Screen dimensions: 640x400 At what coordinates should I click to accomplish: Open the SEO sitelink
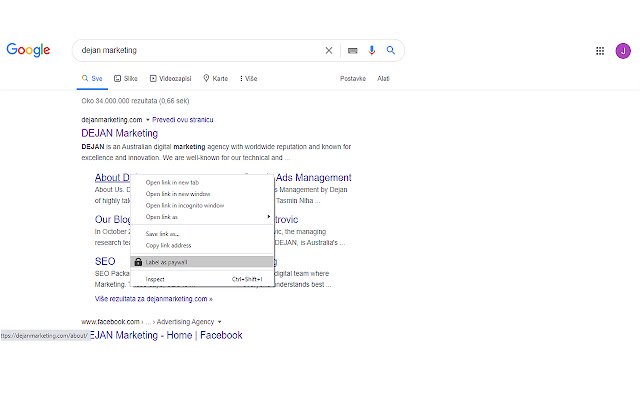click(105, 261)
